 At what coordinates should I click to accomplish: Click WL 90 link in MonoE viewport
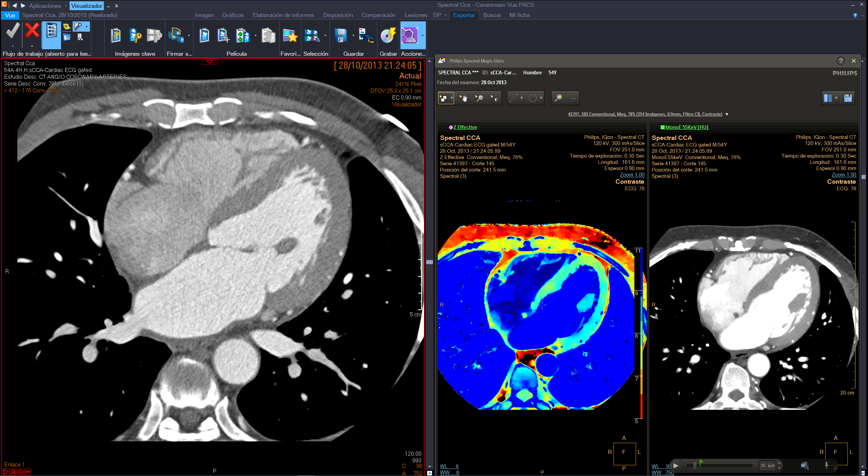point(662,466)
